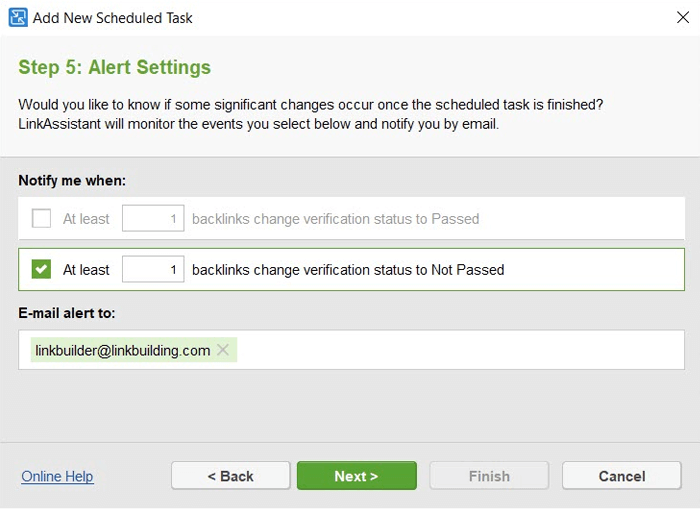Click the Passed backlinks count field
This screenshot has width=700, height=509.
(x=153, y=218)
